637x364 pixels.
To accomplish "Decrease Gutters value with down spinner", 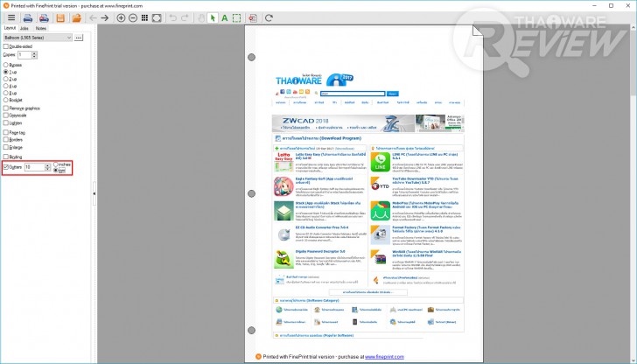I will point(47,169).
